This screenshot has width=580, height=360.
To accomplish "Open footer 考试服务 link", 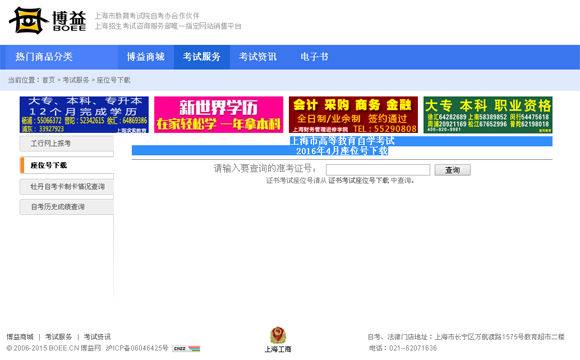I will 58,337.
